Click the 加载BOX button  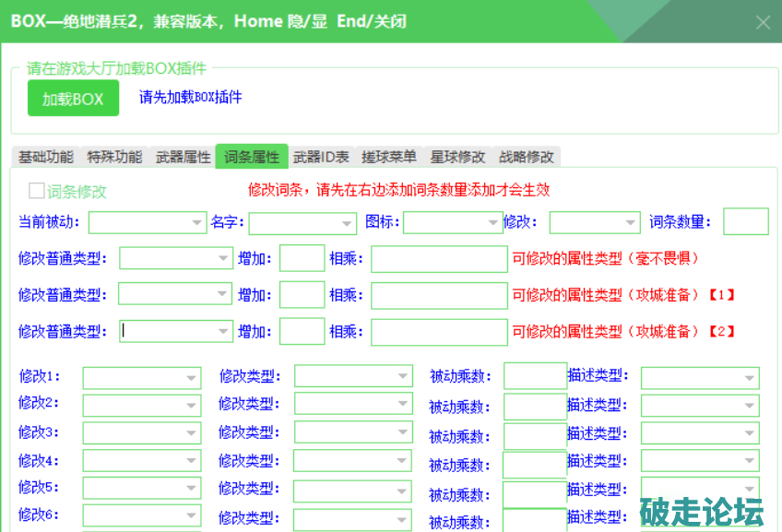[x=73, y=99]
